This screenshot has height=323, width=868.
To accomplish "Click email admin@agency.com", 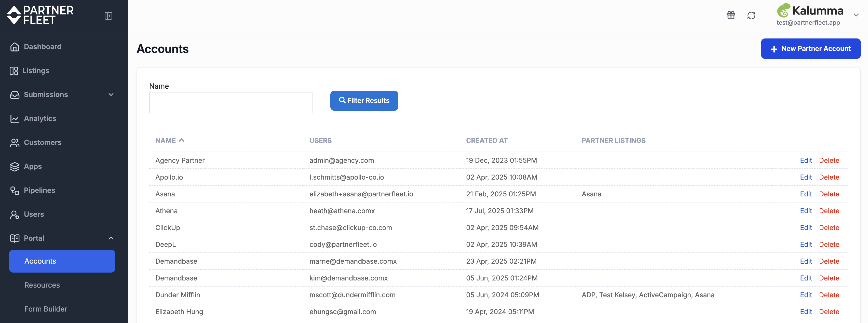I will coord(341,160).
